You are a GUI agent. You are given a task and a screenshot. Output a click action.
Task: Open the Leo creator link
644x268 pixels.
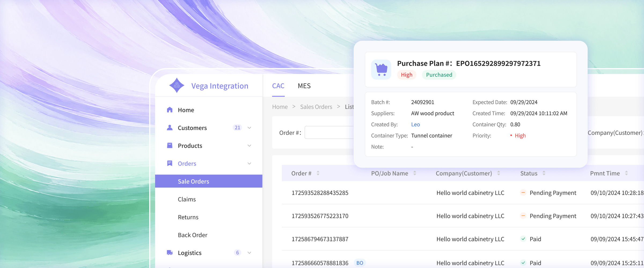(x=415, y=124)
